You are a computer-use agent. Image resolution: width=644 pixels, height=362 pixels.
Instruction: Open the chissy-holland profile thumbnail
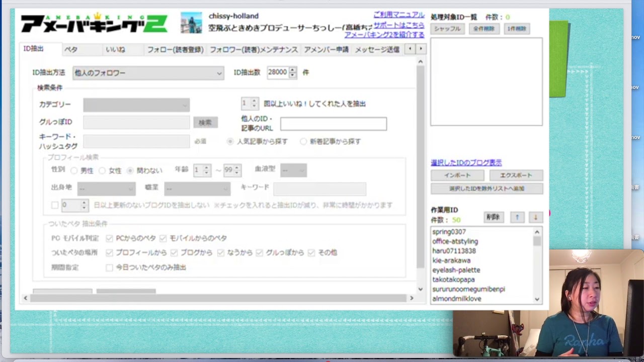(191, 23)
